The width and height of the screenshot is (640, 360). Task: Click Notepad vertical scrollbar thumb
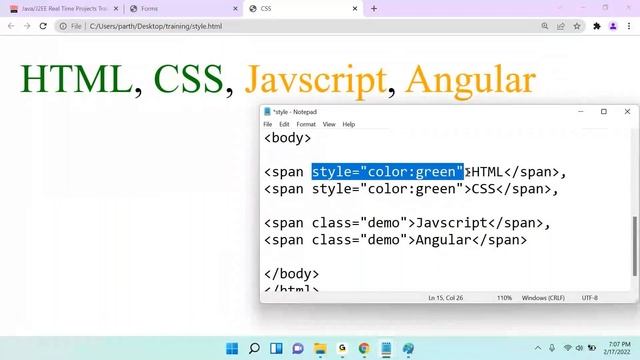635,246
